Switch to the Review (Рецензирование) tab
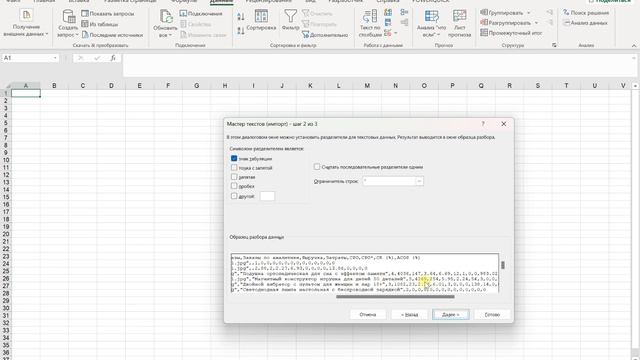Viewport: 640px width, 360px height. 268,1
